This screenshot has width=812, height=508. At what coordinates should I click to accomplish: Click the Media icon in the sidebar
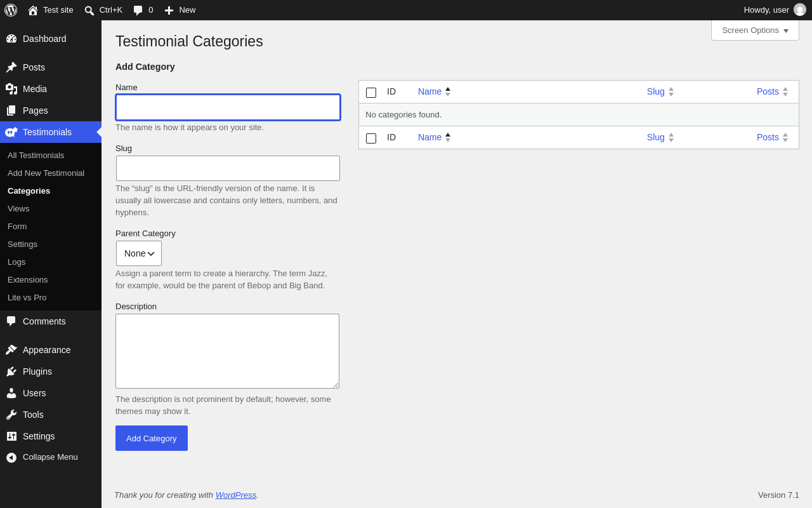pyautogui.click(x=11, y=89)
